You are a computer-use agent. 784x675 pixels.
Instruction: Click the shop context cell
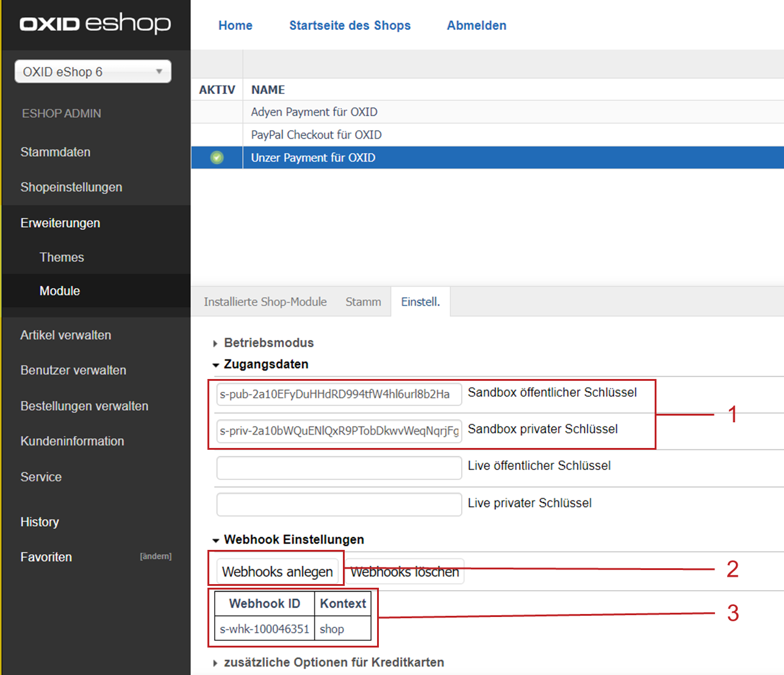tap(343, 629)
